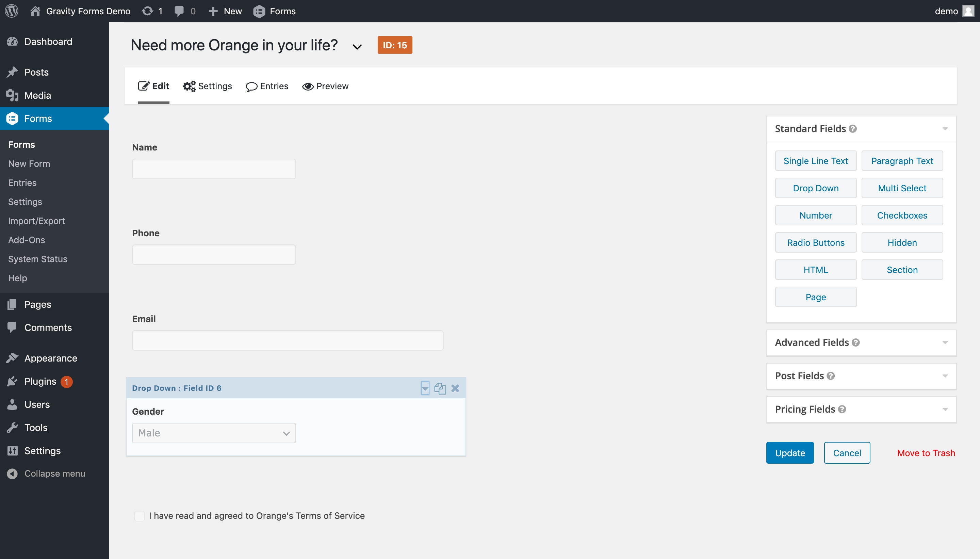
Task: Open Import/Export in the Forms sidebar
Action: coord(36,221)
